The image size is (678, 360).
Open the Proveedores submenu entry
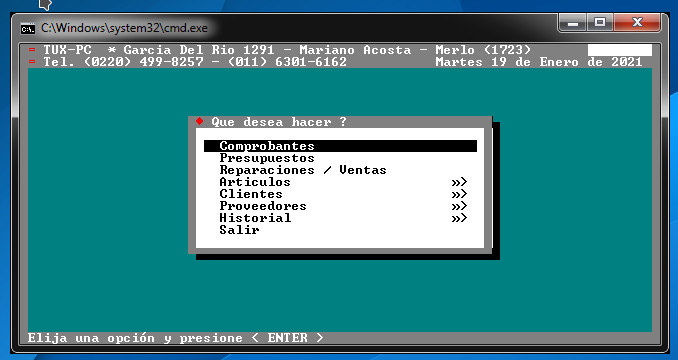point(263,206)
